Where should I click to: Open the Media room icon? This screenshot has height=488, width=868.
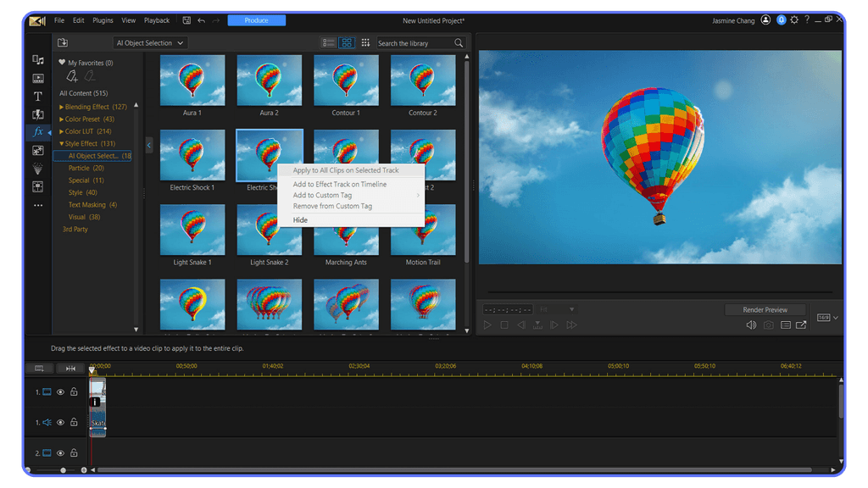(x=38, y=59)
